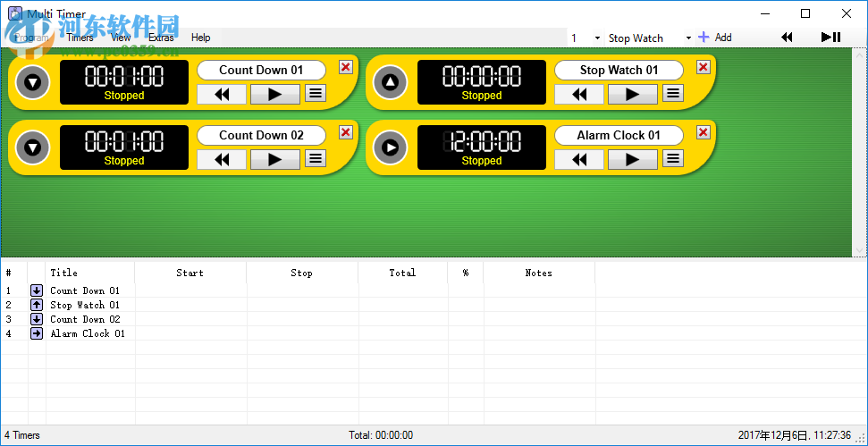Open the Timers menu
Viewport: 868px width, 446px height.
click(x=80, y=38)
